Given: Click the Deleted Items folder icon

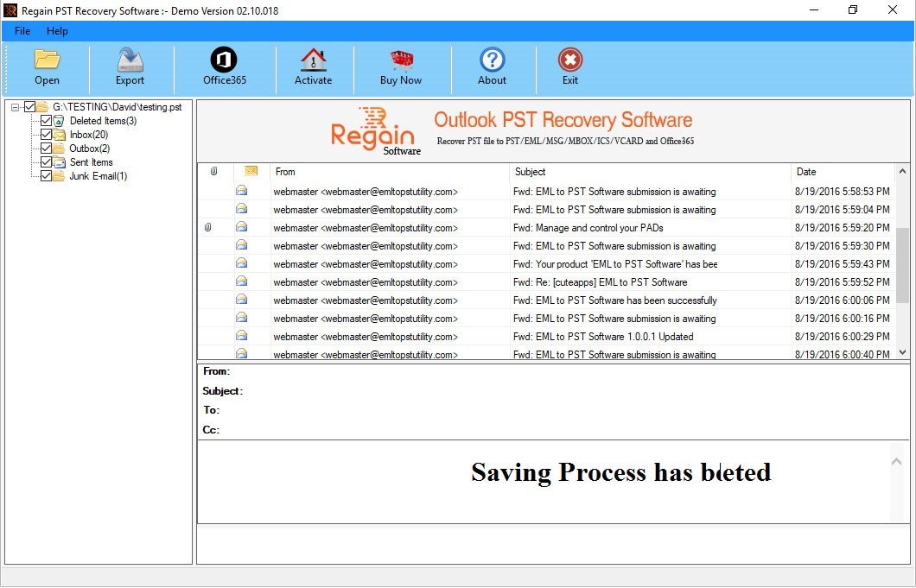Looking at the screenshot, I should tap(59, 121).
